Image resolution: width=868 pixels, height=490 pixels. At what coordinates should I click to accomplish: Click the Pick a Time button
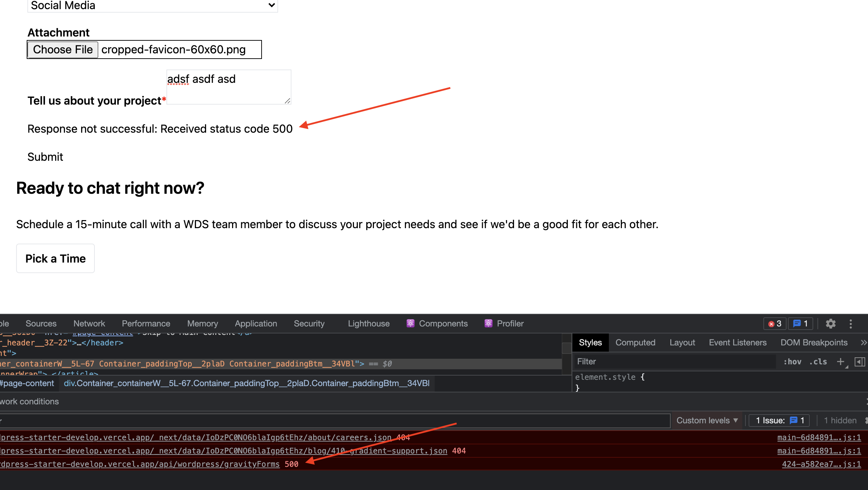[x=55, y=259]
